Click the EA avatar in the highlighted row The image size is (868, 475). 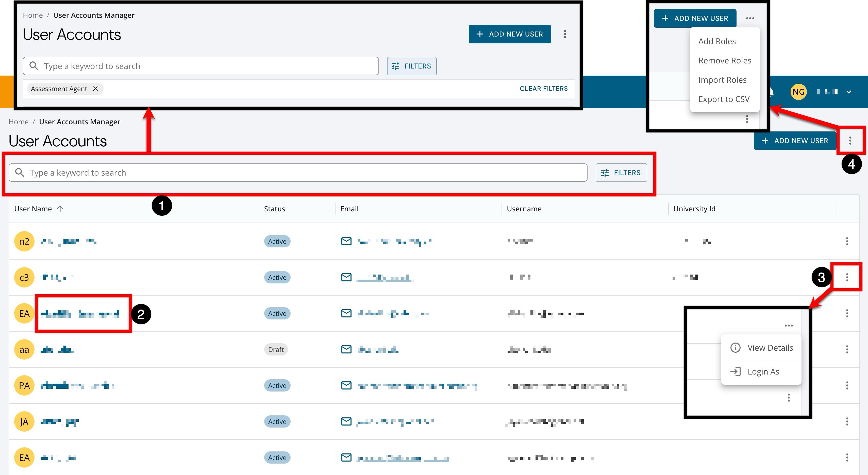(x=24, y=313)
